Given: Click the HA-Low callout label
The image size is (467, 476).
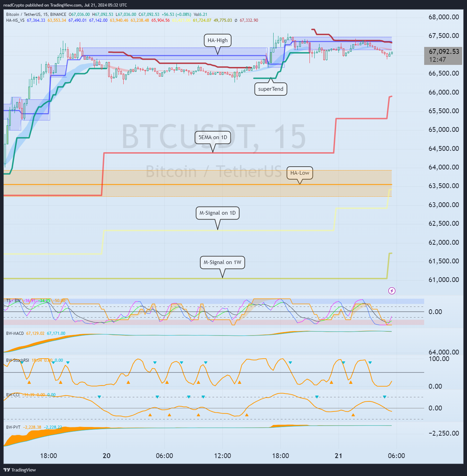Looking at the screenshot, I should pos(300,173).
